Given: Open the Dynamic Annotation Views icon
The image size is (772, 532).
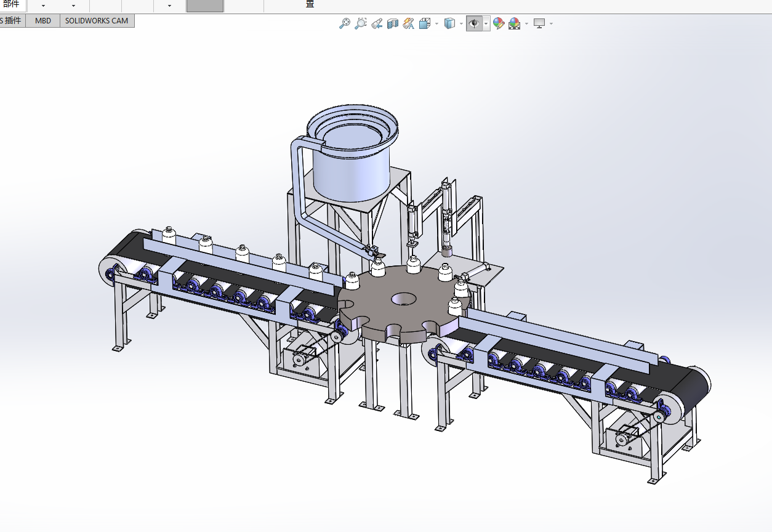Looking at the screenshot, I should tap(409, 23).
